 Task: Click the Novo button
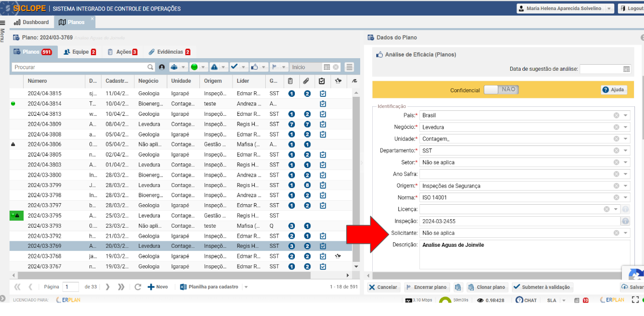coord(158,287)
